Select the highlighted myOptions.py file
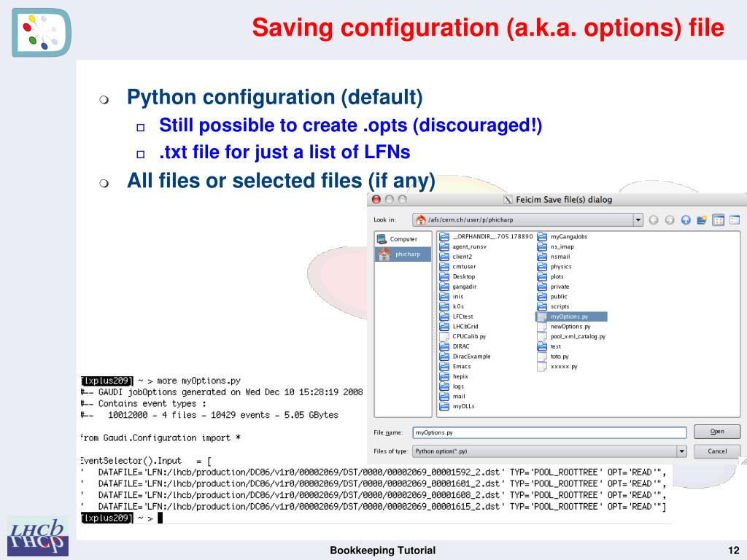This screenshot has height=560, width=747. point(571,316)
